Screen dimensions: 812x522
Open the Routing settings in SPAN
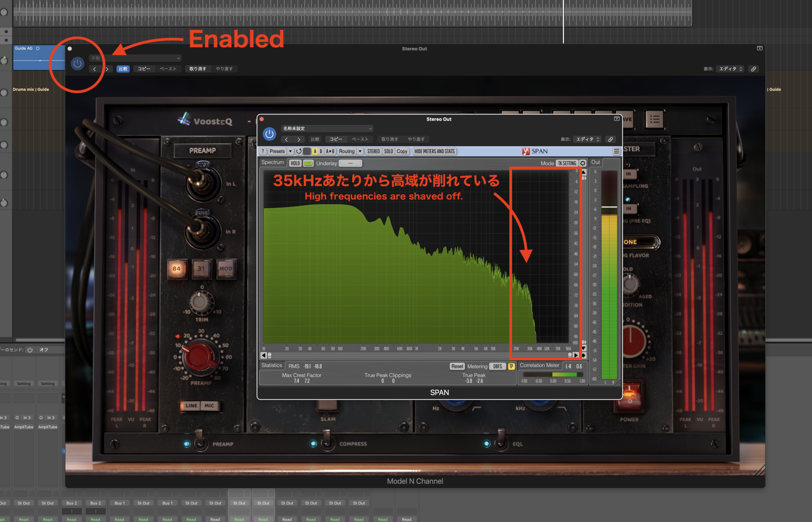pyautogui.click(x=347, y=151)
